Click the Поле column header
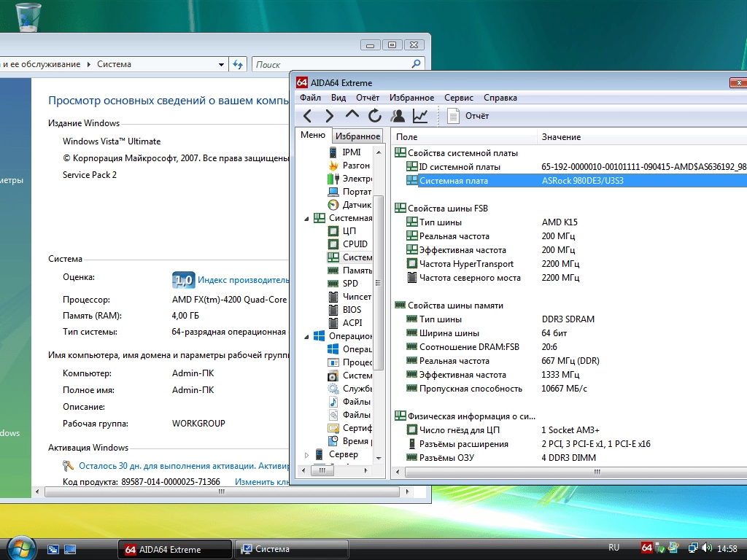 tap(464, 136)
